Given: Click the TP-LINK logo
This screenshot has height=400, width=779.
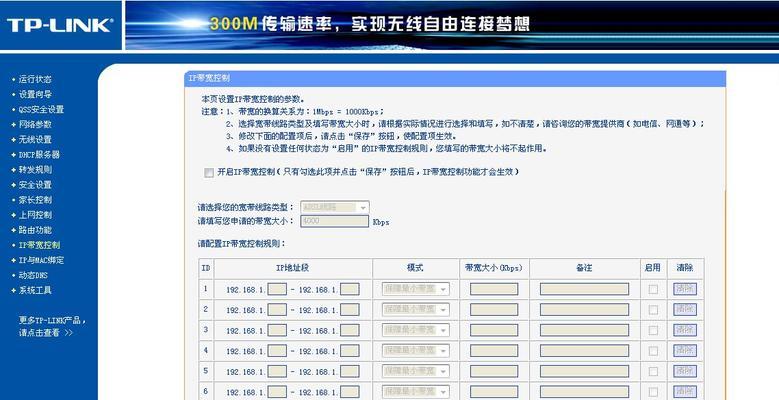Looking at the screenshot, I should [x=60, y=25].
